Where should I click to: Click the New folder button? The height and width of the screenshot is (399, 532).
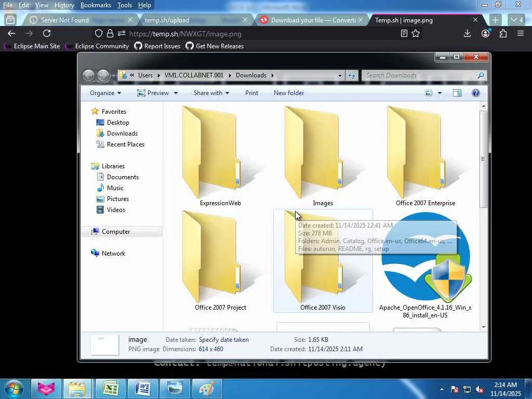tap(289, 93)
